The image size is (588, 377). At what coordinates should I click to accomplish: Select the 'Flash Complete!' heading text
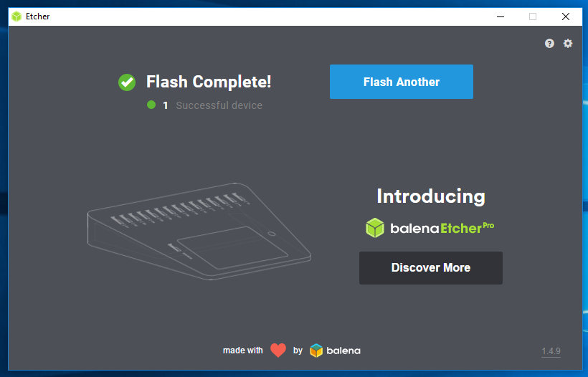pos(209,82)
